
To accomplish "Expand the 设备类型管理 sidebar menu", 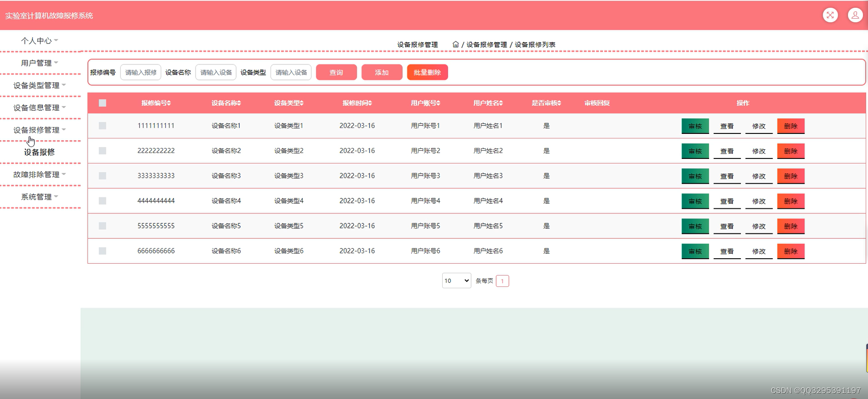I will coord(40,85).
